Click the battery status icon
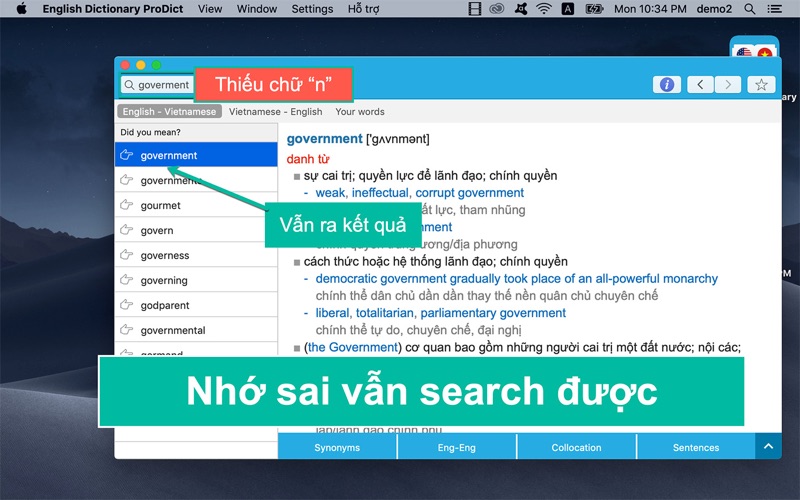 [594, 9]
